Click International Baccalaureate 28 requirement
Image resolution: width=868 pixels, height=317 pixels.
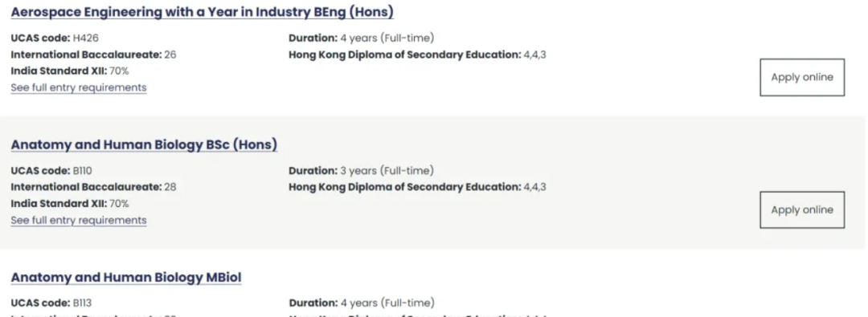tap(93, 187)
